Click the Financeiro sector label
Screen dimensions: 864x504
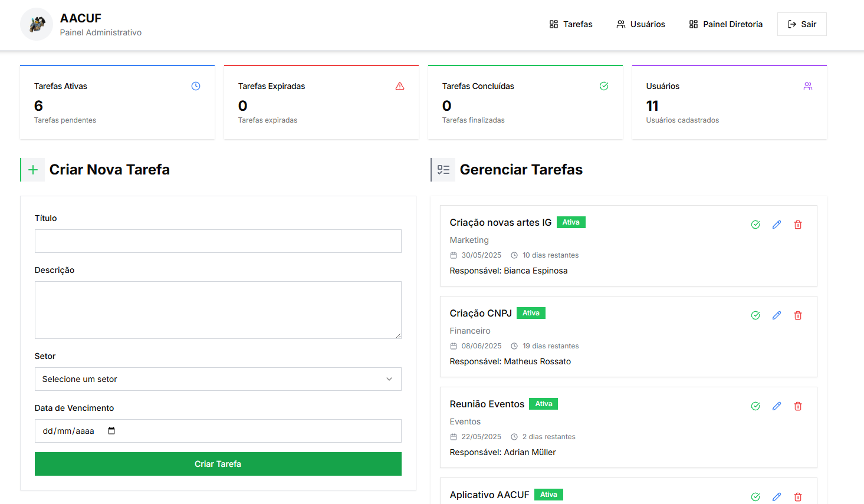(470, 331)
